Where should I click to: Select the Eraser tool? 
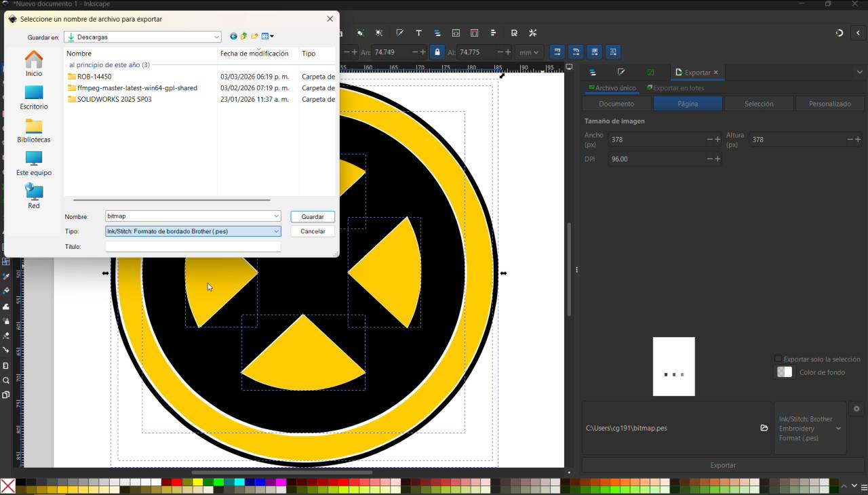(6, 336)
